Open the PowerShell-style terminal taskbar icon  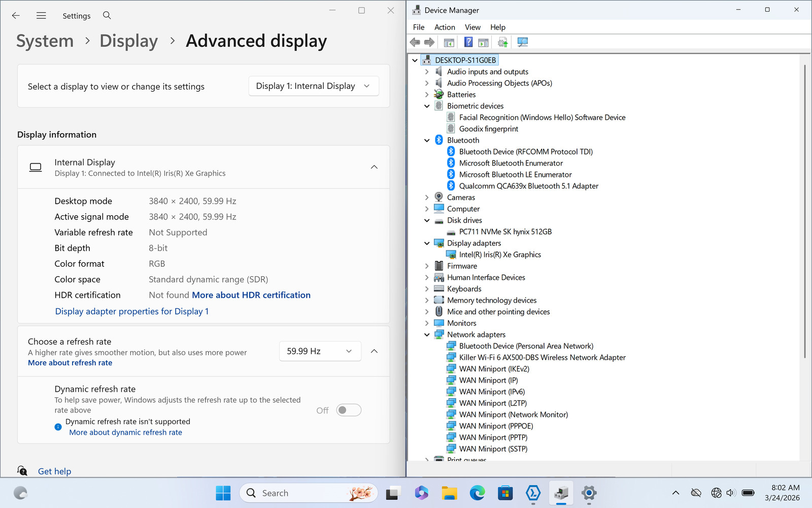(533, 493)
